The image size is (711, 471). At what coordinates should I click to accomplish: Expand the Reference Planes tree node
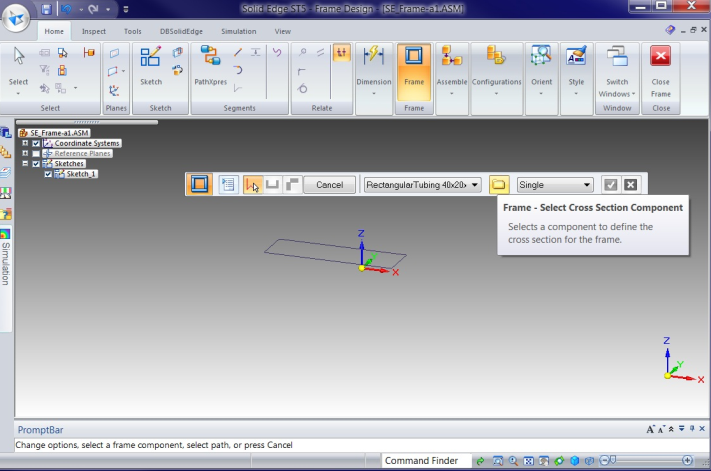pos(25,153)
